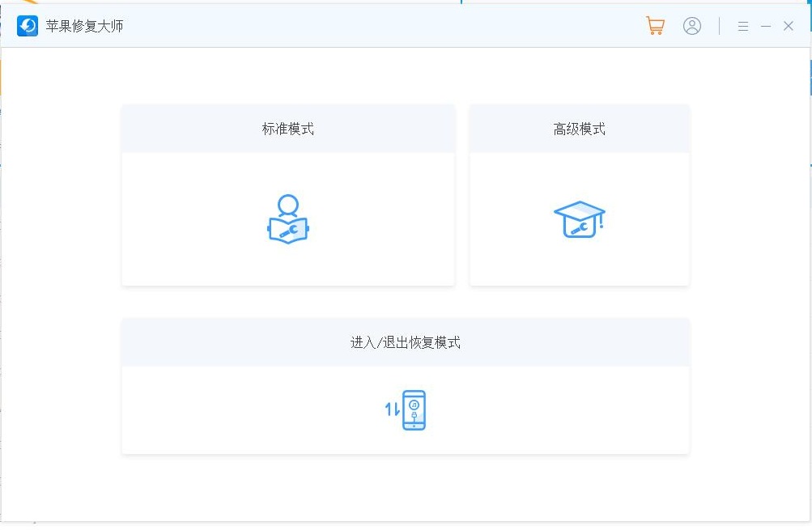
Task: Select the Standard Mode person-reading icon
Action: [287, 218]
